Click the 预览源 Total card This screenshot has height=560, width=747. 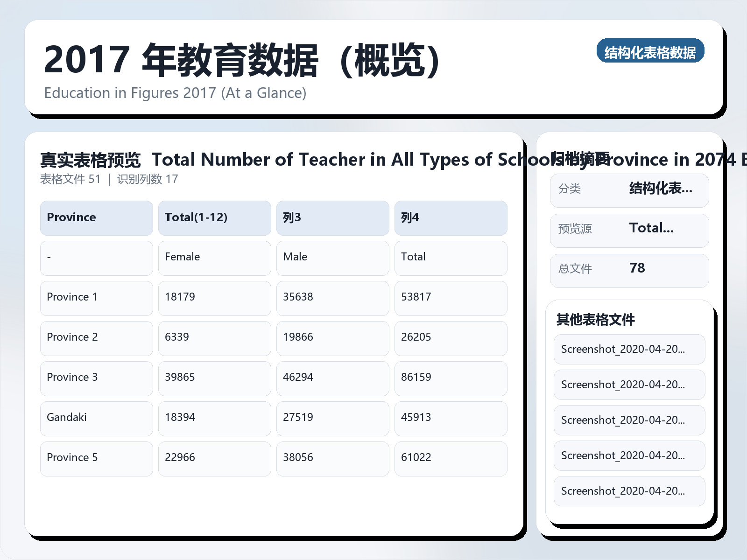click(629, 230)
